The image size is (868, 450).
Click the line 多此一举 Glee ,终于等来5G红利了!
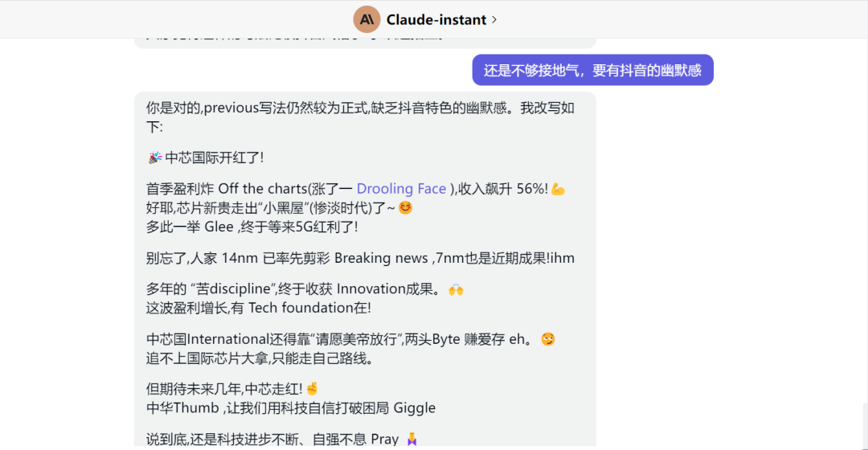click(x=252, y=227)
